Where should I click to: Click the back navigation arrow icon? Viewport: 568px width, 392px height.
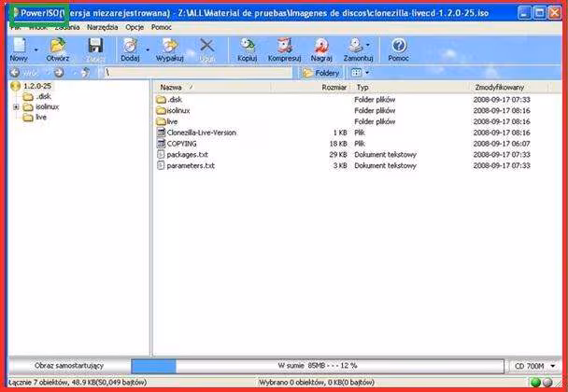click(15, 73)
